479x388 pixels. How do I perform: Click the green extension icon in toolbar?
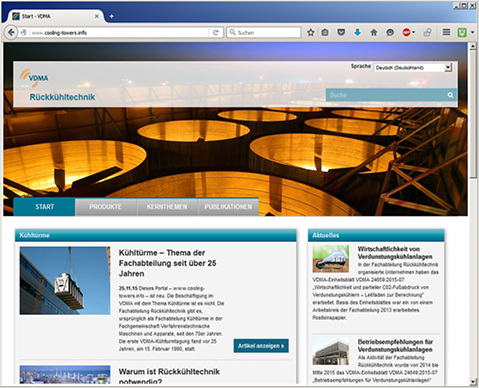click(x=462, y=32)
